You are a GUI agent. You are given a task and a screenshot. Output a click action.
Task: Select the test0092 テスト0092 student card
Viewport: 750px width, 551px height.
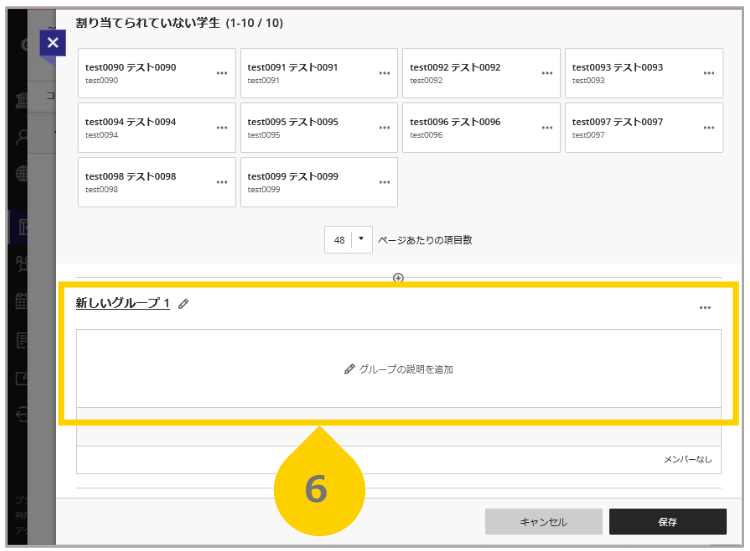(481, 73)
